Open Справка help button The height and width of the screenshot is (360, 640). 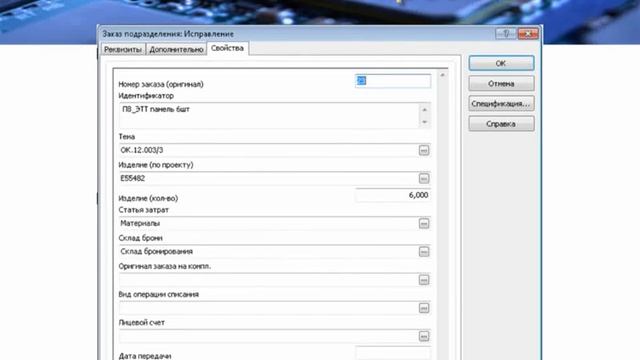[x=501, y=124]
